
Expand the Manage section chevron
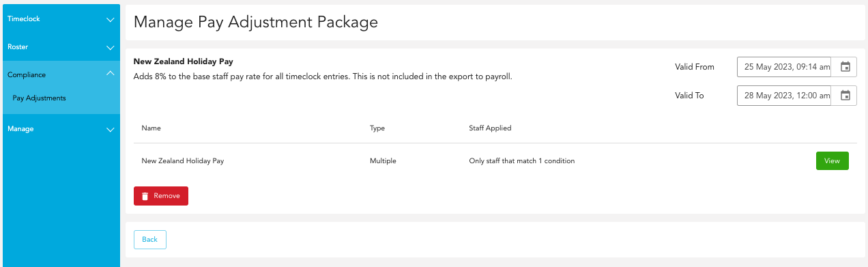point(111,129)
